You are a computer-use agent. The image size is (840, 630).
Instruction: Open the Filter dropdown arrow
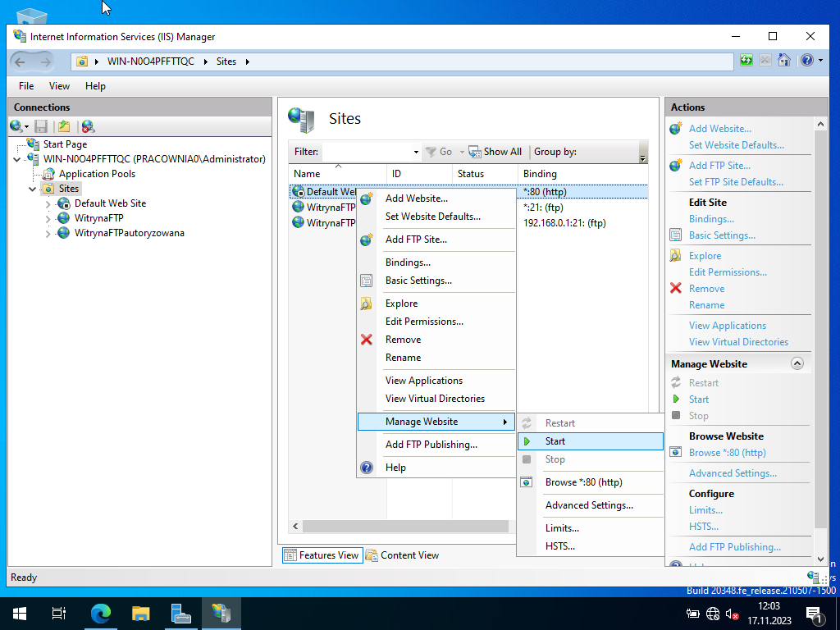click(x=416, y=152)
